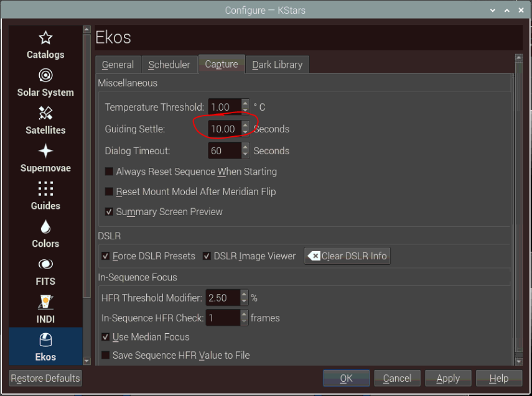532x396 pixels.
Task: Increase In-Sequence HFR Check frames
Action: pyautogui.click(x=245, y=314)
